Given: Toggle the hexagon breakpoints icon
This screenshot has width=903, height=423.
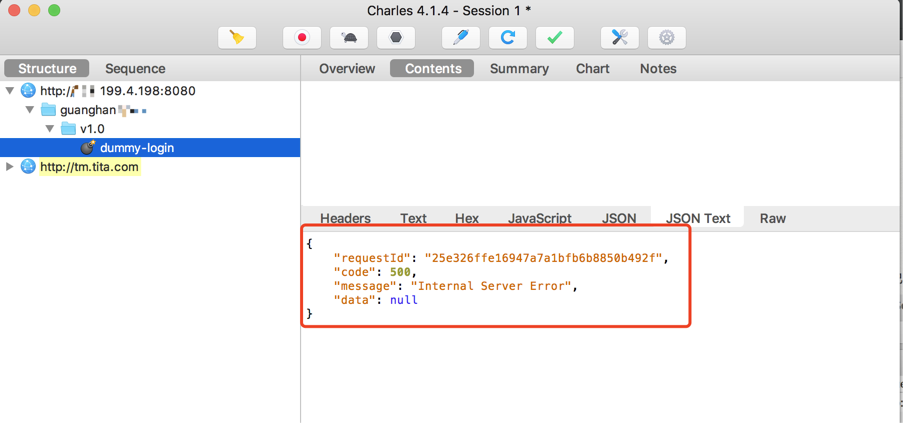Looking at the screenshot, I should [x=396, y=38].
